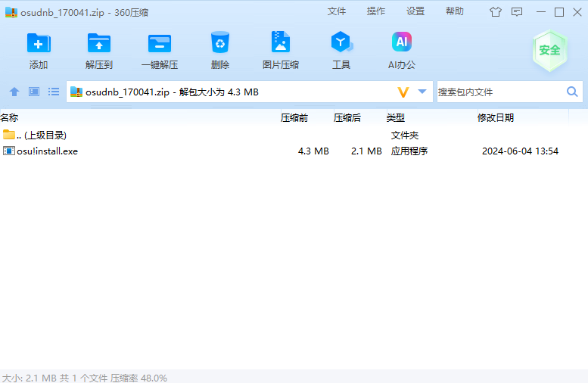Click the 4.3 MB size cell
588x383 pixels.
point(313,151)
